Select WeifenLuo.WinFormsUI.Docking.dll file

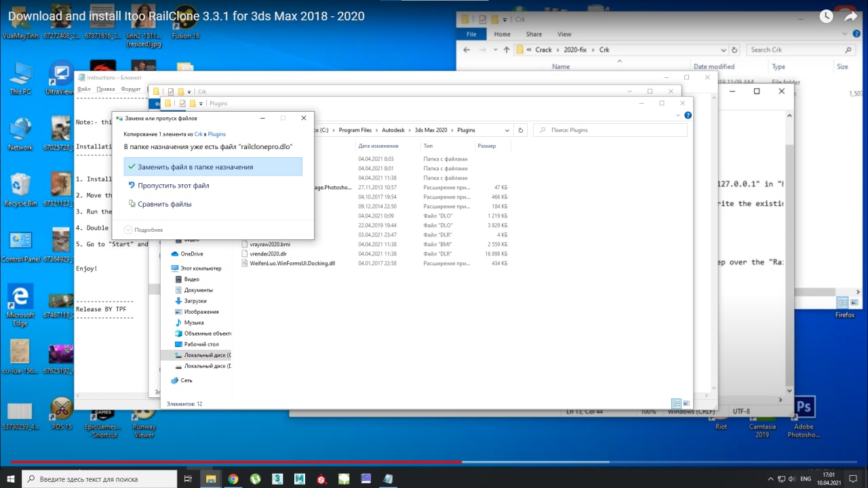coord(292,263)
